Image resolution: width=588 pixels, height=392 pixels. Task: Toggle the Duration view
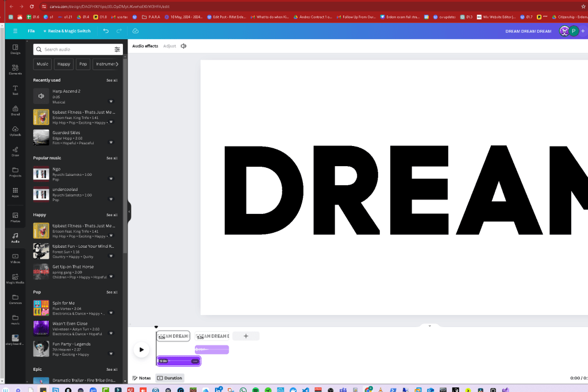click(x=169, y=378)
